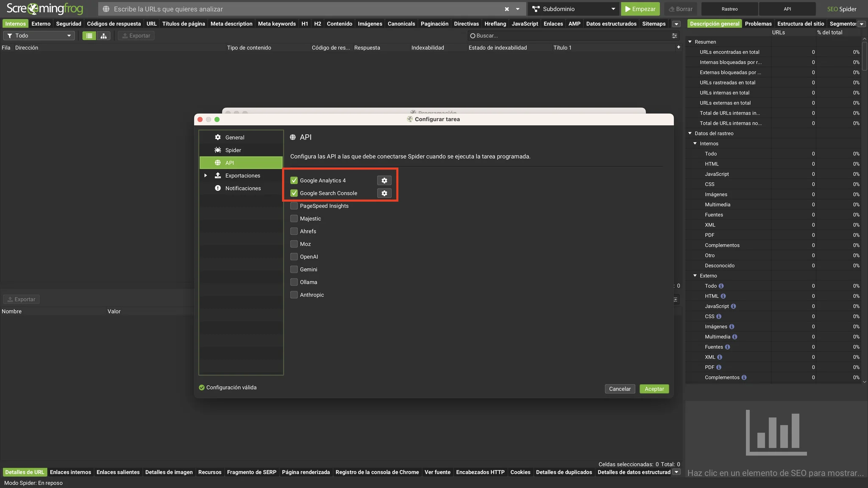
Task: Click search filter options icon
Action: [674, 36]
